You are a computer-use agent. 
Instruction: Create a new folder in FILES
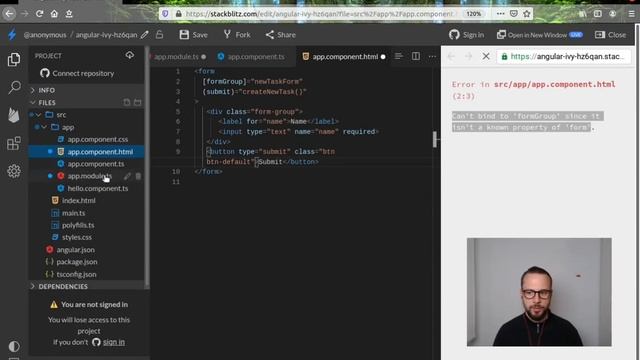coord(138,102)
